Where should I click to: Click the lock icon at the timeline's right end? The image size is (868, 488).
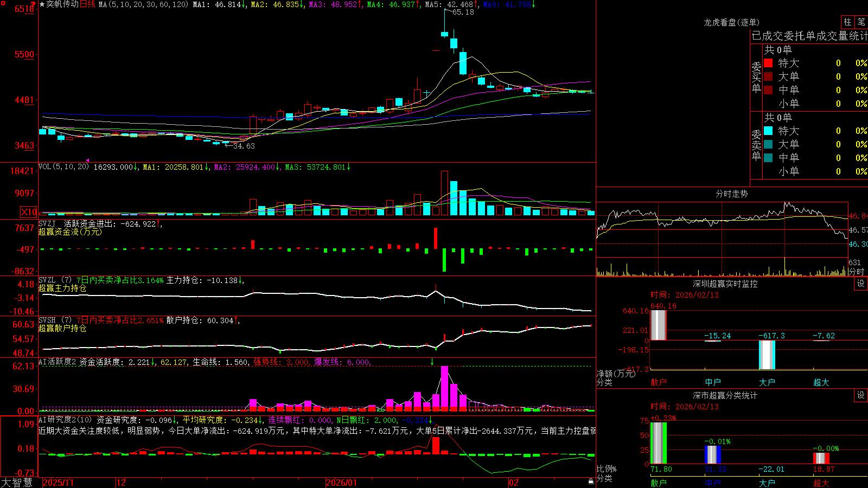[x=591, y=481]
